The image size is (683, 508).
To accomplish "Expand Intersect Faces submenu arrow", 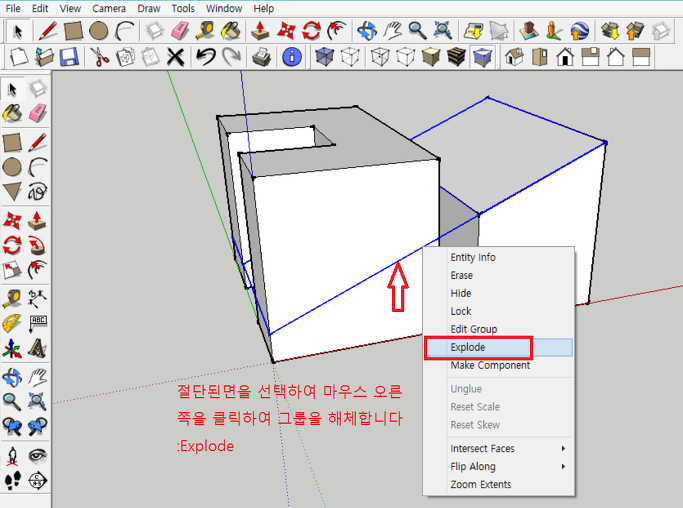I will 563,448.
